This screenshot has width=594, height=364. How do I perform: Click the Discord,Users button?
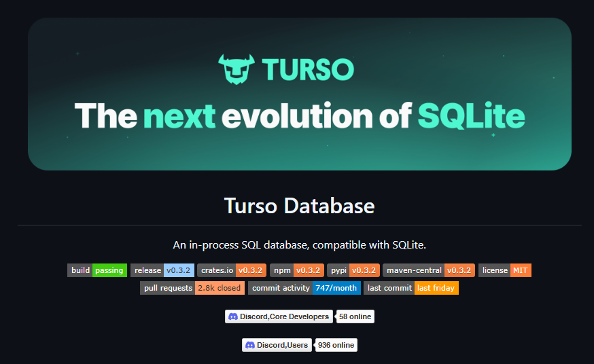277,345
